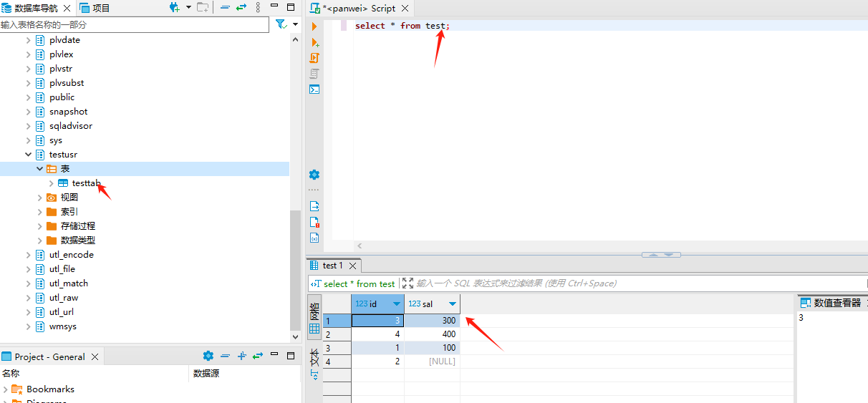Click the new connection plug icon
868x403 pixels.
(174, 7)
